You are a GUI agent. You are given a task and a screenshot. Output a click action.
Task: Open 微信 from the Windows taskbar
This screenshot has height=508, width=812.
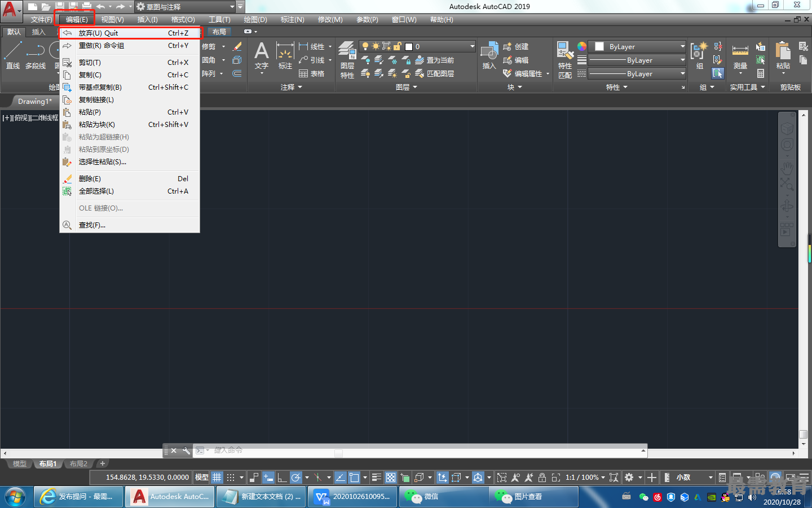443,497
